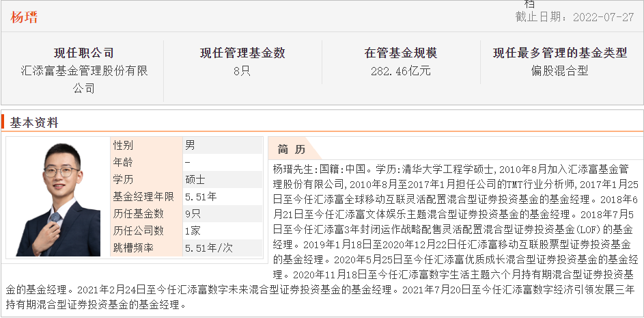Click the 在管基金规模 heading

point(401,53)
